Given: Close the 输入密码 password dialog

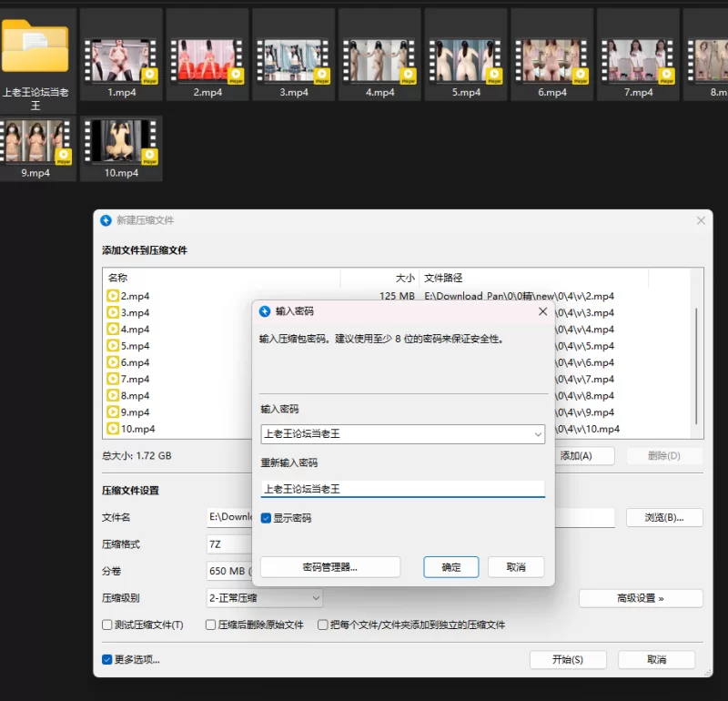Looking at the screenshot, I should point(542,311).
